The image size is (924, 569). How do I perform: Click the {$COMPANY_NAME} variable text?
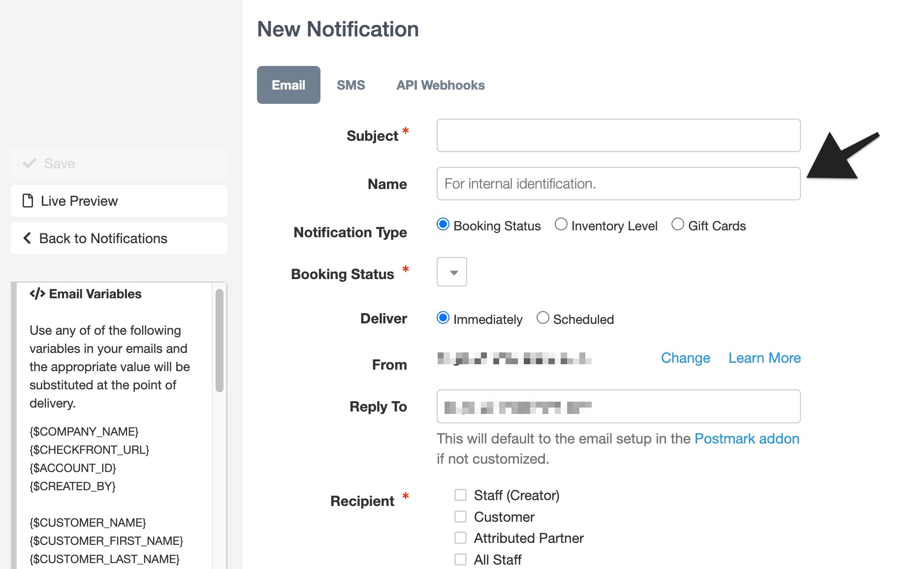pos(84,432)
